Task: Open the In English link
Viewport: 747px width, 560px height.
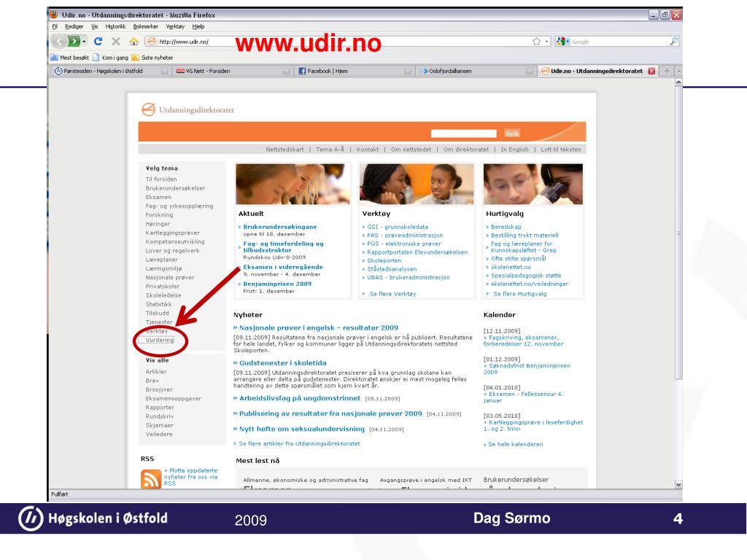Action: point(514,149)
